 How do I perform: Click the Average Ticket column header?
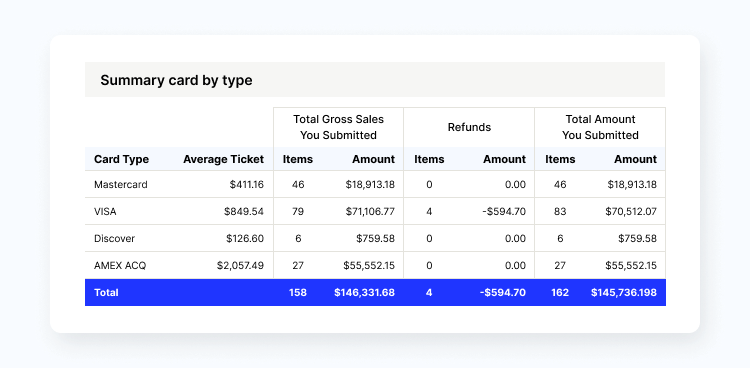(223, 159)
